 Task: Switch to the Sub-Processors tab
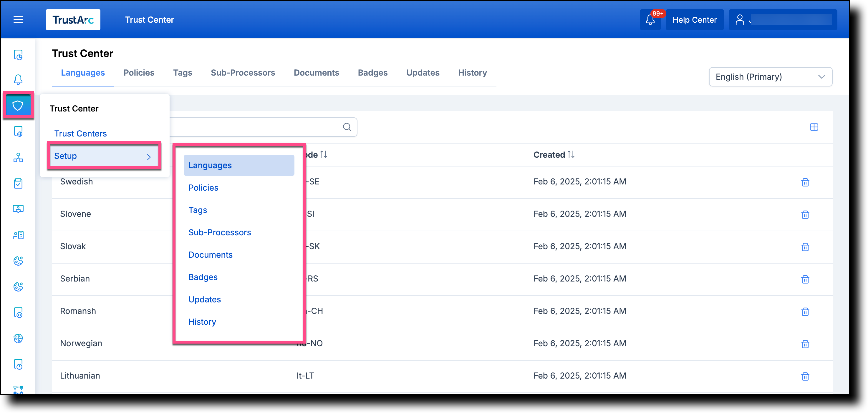(243, 73)
